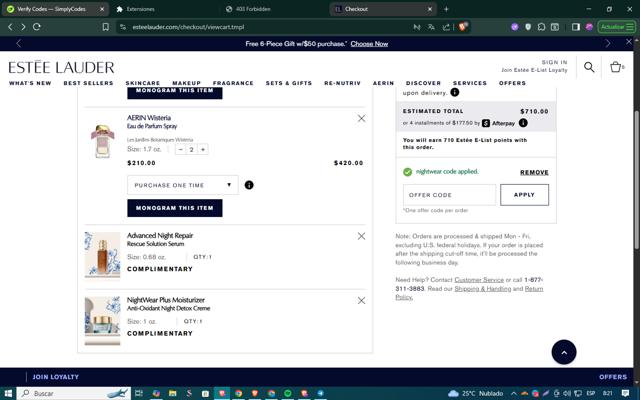Viewport: 640px width, 400px height.
Task: Decrease AERIN Wisteria quantity
Action: [180, 149]
